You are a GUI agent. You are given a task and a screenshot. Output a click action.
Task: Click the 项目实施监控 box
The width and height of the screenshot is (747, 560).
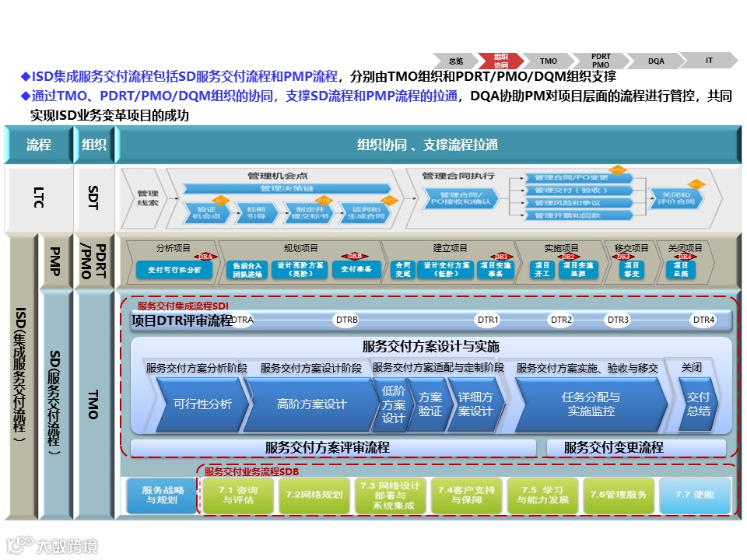click(x=578, y=270)
